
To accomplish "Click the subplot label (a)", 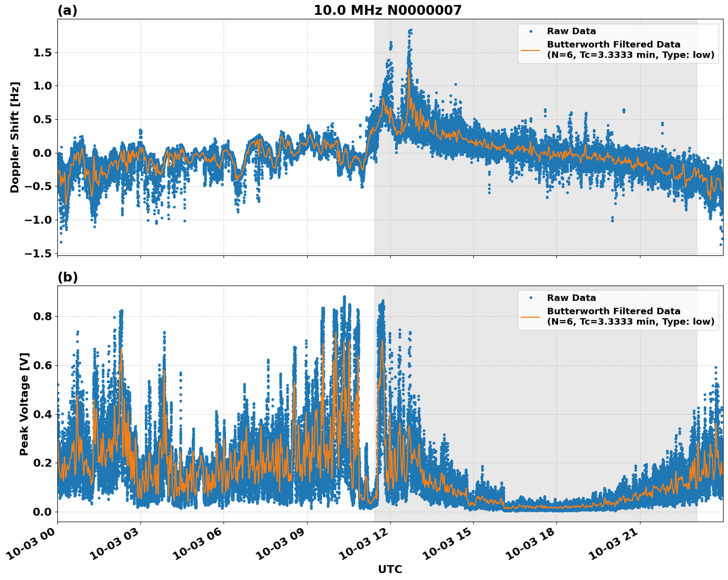I will [67, 9].
